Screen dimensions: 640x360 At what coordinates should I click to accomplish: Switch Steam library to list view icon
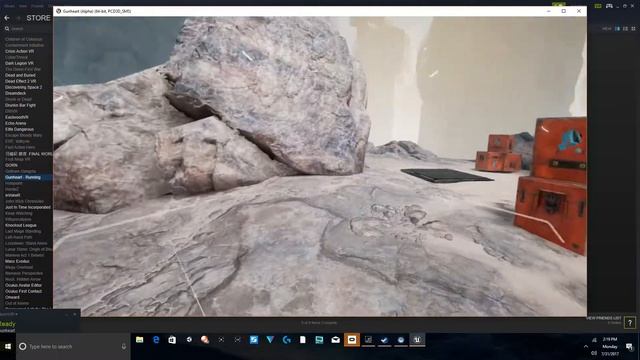click(x=625, y=29)
